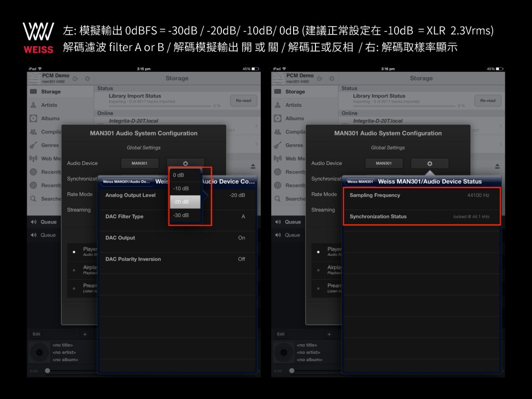The width and height of the screenshot is (532, 399).
Task: Tap Search magnifier in left iPad sidebar
Action: tap(33, 198)
